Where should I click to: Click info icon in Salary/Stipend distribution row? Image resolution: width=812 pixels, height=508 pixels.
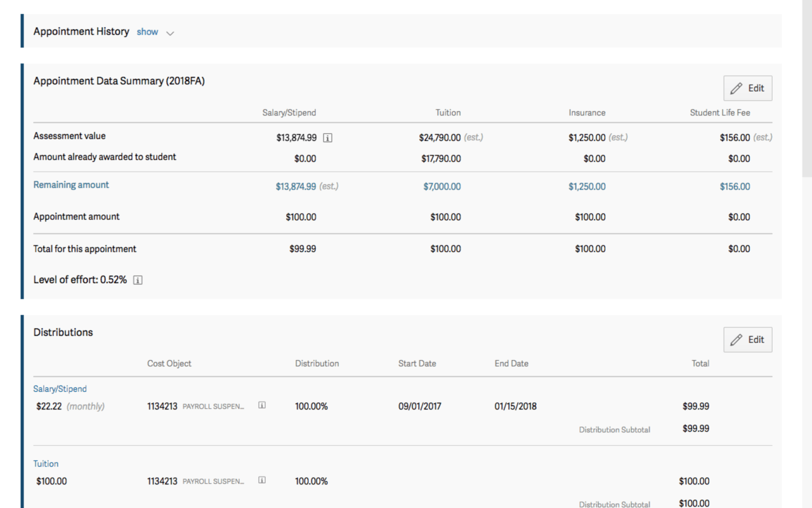click(x=262, y=406)
